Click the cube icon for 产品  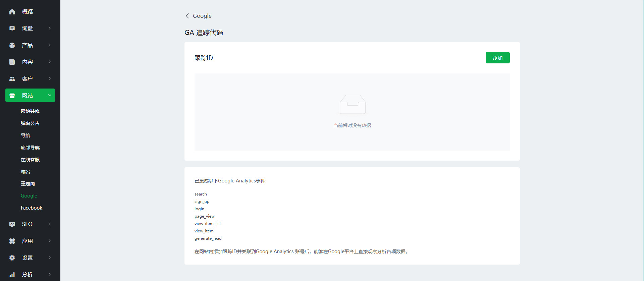[x=12, y=45]
